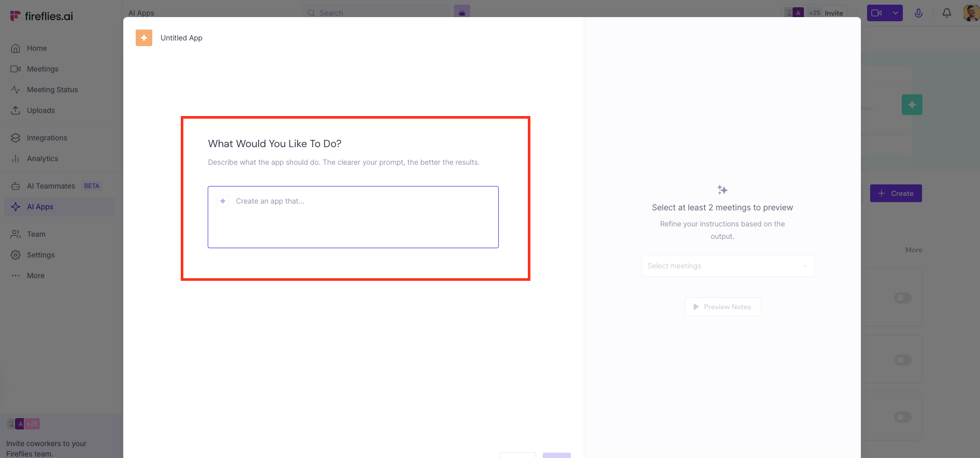980x458 pixels.
Task: Toggle the second AI app switch
Action: [x=902, y=360]
